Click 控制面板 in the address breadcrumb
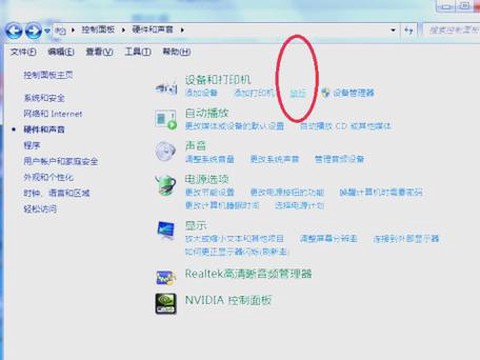The height and width of the screenshot is (360, 480). pos(98,30)
